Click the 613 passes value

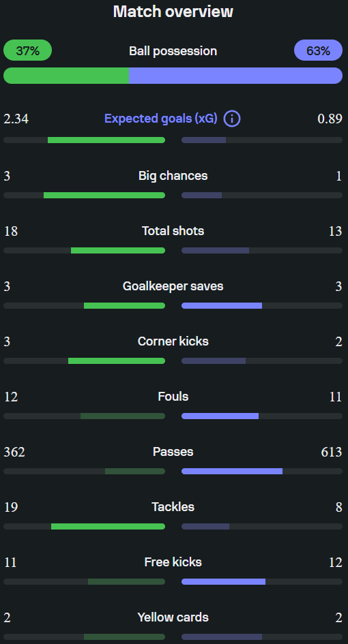(332, 453)
